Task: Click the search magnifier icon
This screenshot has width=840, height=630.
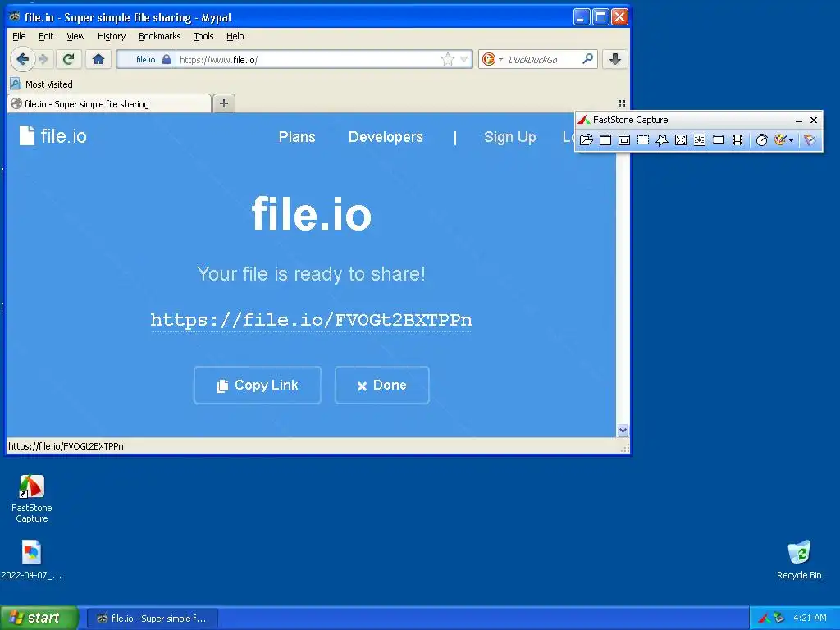Action: 587,59
